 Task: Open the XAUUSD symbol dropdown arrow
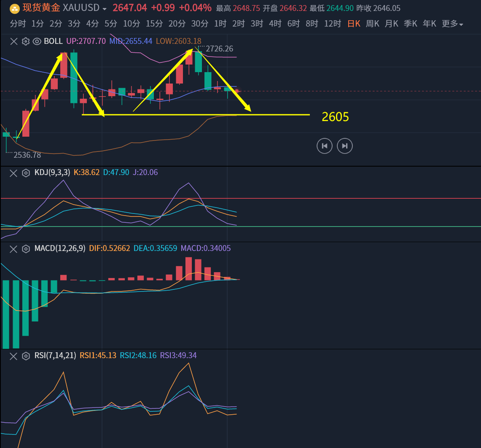pyautogui.click(x=105, y=9)
